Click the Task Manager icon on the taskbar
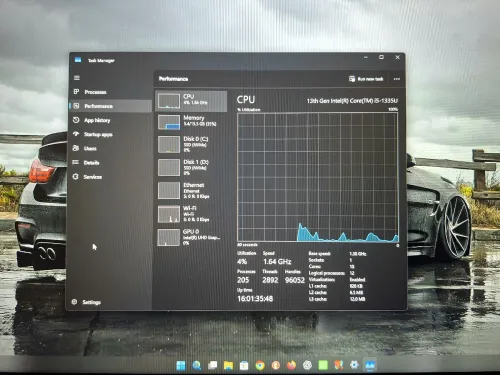The height and width of the screenshot is (375, 500). (370, 365)
